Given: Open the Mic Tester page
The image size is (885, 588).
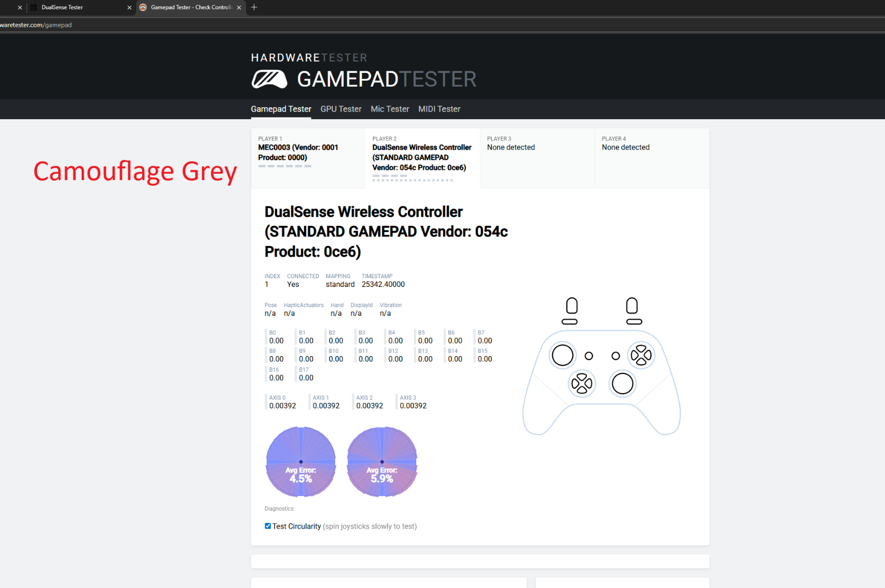Looking at the screenshot, I should click(390, 109).
